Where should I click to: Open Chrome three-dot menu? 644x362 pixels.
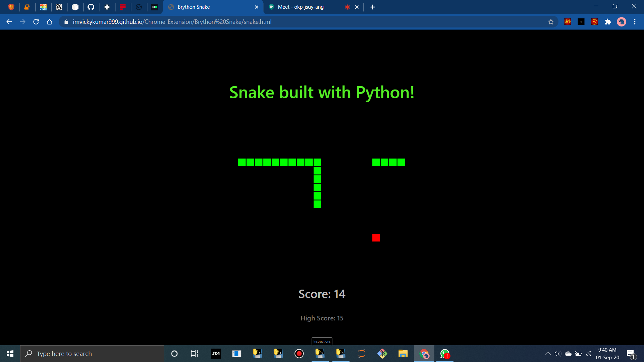635,22
